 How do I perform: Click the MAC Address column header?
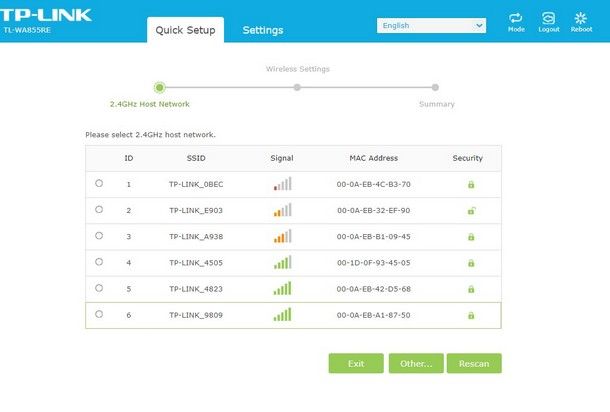(x=373, y=158)
